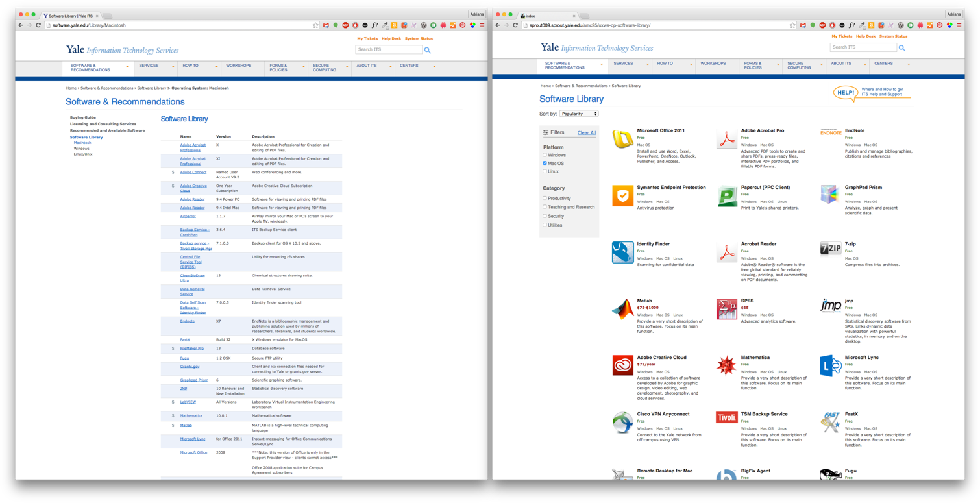Open the jmp icon

click(831, 306)
